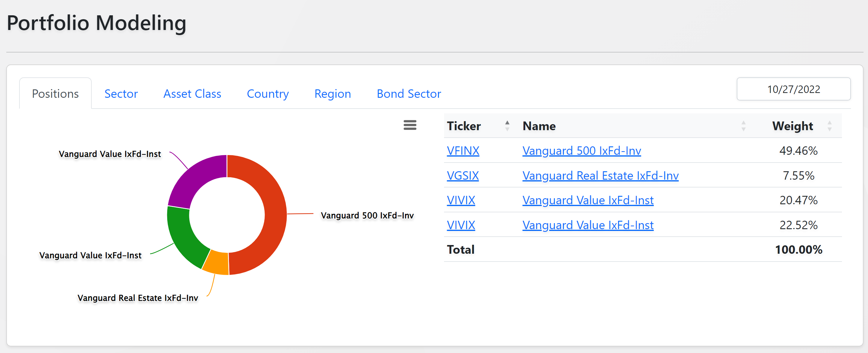Click the 10/27/2022 date field
Screen dimensions: 868x353
pos(793,89)
